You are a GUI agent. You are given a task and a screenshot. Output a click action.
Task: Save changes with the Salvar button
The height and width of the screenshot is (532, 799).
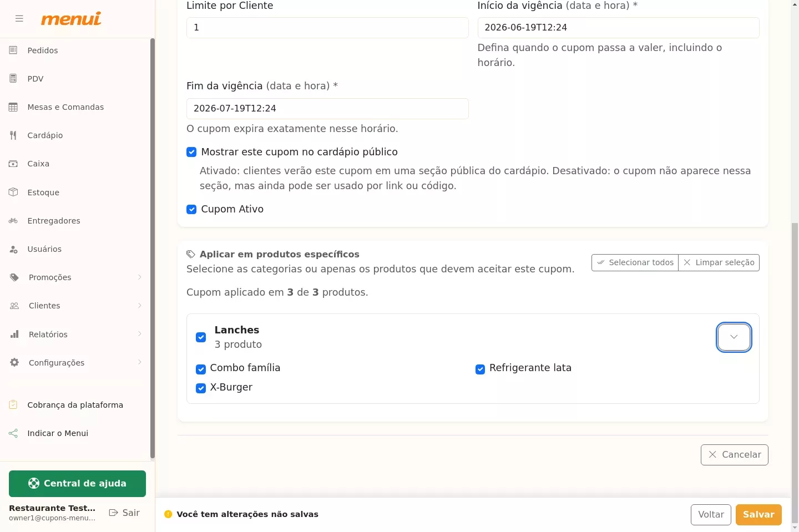point(758,515)
